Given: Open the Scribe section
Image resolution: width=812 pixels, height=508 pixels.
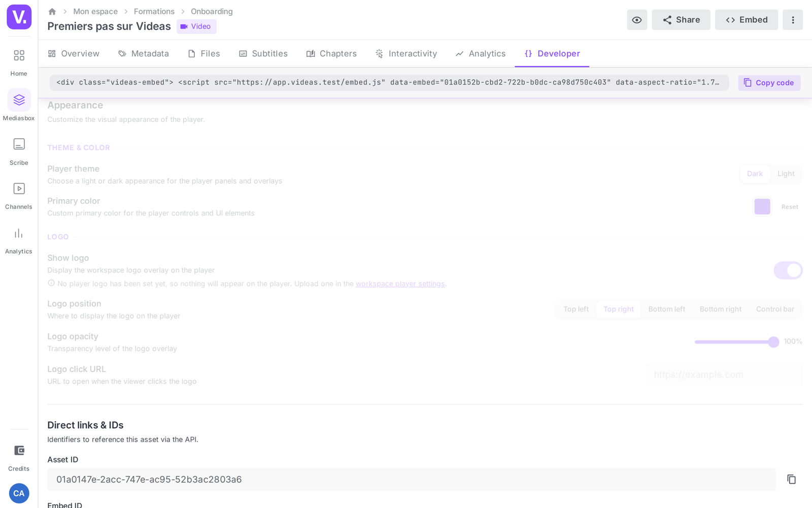Looking at the screenshot, I should pos(19,151).
